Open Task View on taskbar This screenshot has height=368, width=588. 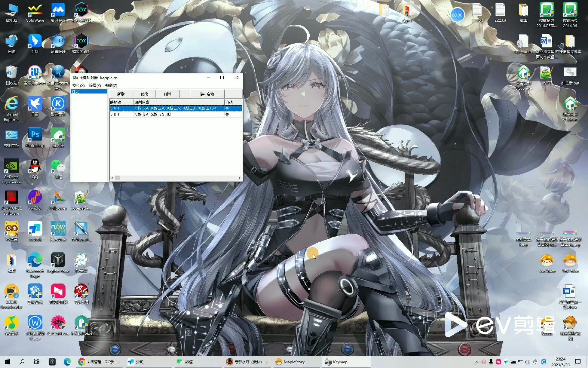coord(37,362)
